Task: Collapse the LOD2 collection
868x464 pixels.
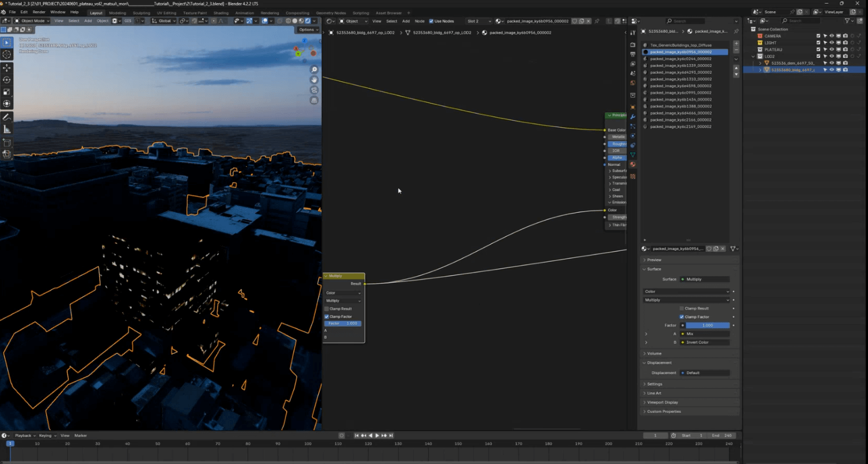Action: coord(754,56)
